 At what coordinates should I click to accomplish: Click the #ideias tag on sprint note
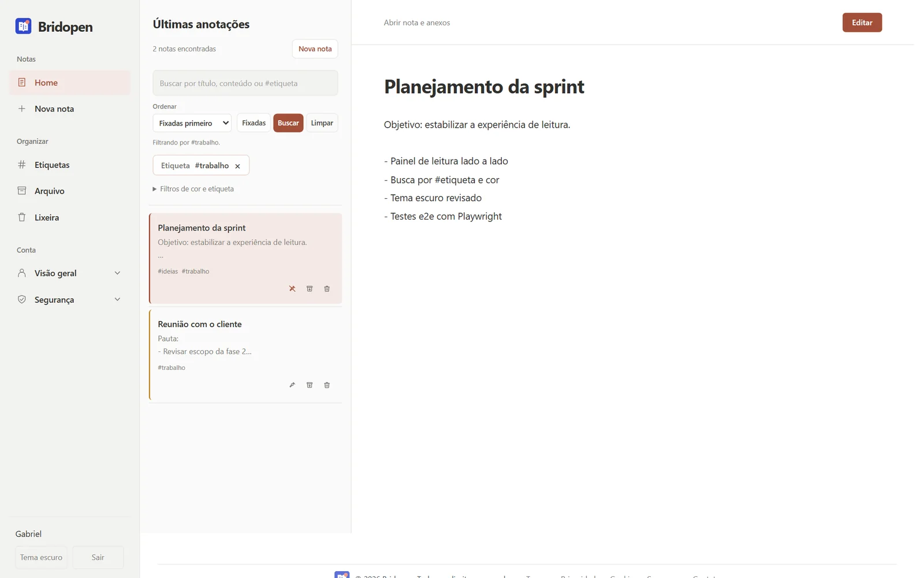[168, 271]
